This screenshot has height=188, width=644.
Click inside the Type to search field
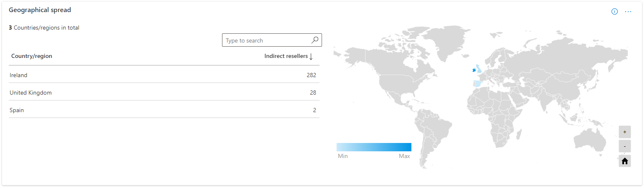pyautogui.click(x=267, y=40)
